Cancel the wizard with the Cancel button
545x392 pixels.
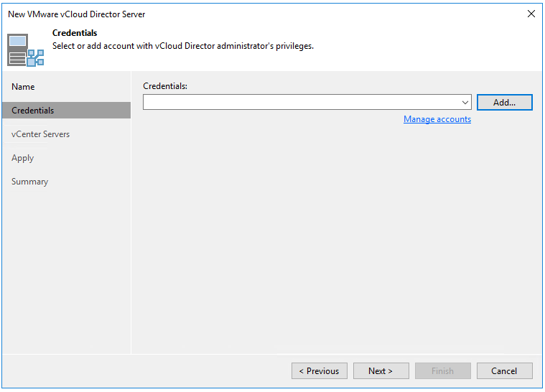click(x=504, y=371)
